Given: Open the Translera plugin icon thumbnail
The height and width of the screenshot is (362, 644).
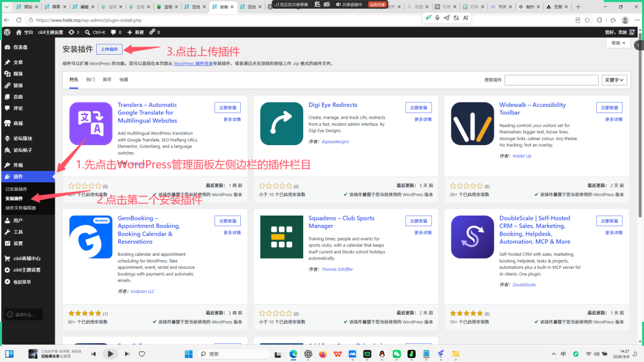Looking at the screenshot, I should click(91, 124).
